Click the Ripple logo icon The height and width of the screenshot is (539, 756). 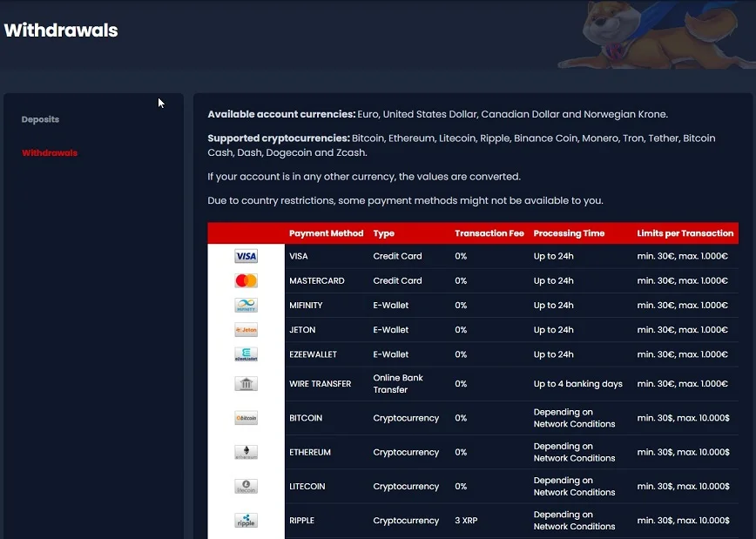click(x=246, y=521)
